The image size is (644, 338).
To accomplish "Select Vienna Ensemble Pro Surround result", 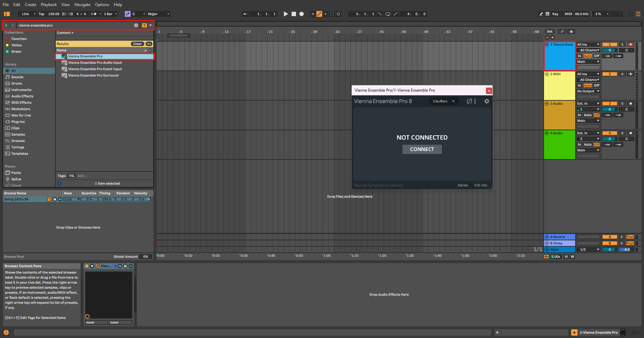I will coord(93,76).
